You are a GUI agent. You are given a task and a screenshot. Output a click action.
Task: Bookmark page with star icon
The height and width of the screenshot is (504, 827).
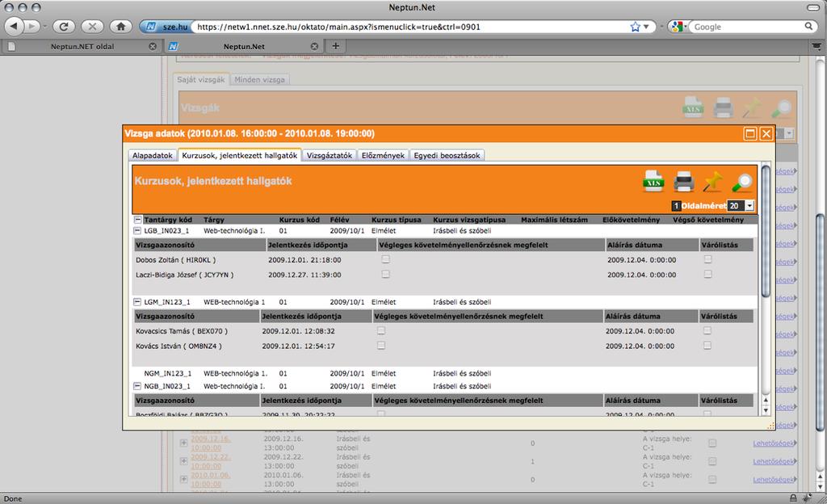635,27
